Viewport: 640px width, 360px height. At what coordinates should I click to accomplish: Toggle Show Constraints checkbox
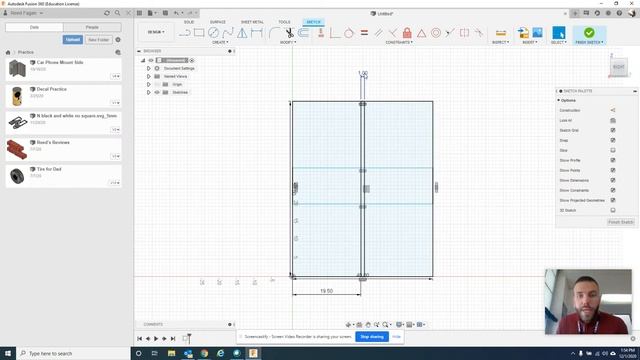point(613,190)
